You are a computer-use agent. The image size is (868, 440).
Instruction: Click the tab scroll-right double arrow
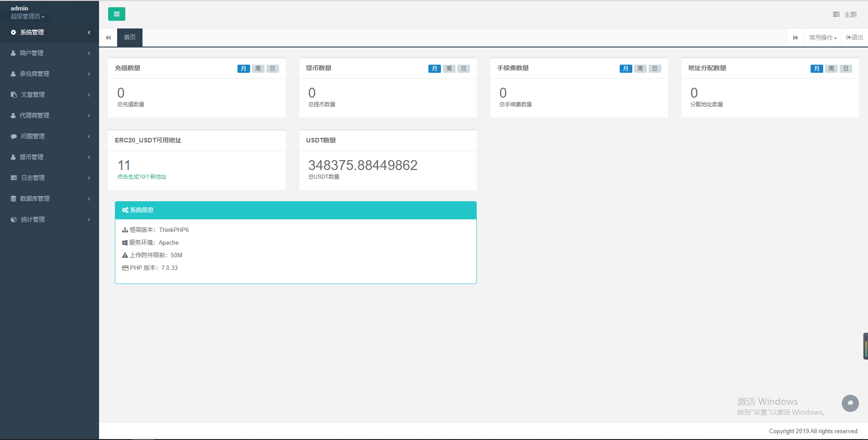click(x=796, y=38)
